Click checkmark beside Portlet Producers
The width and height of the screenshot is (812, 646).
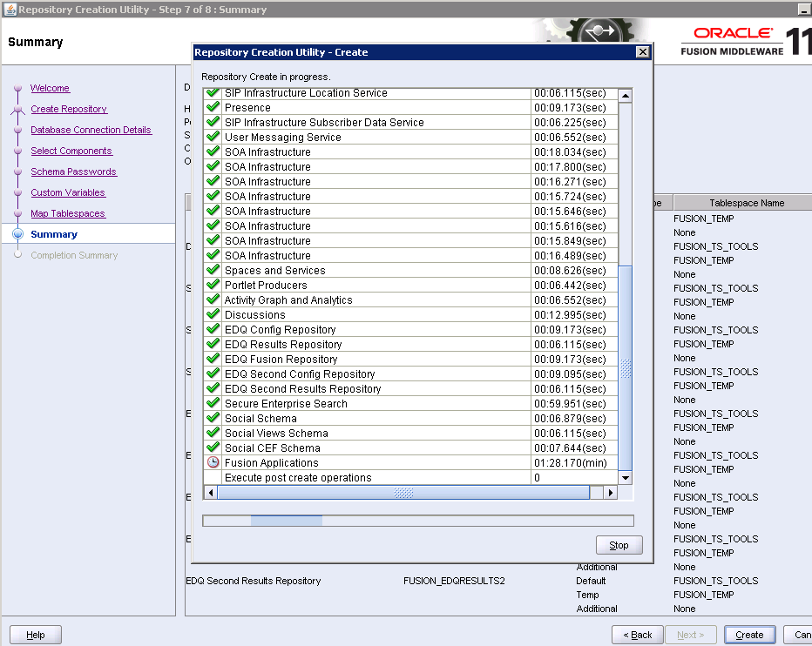point(213,285)
